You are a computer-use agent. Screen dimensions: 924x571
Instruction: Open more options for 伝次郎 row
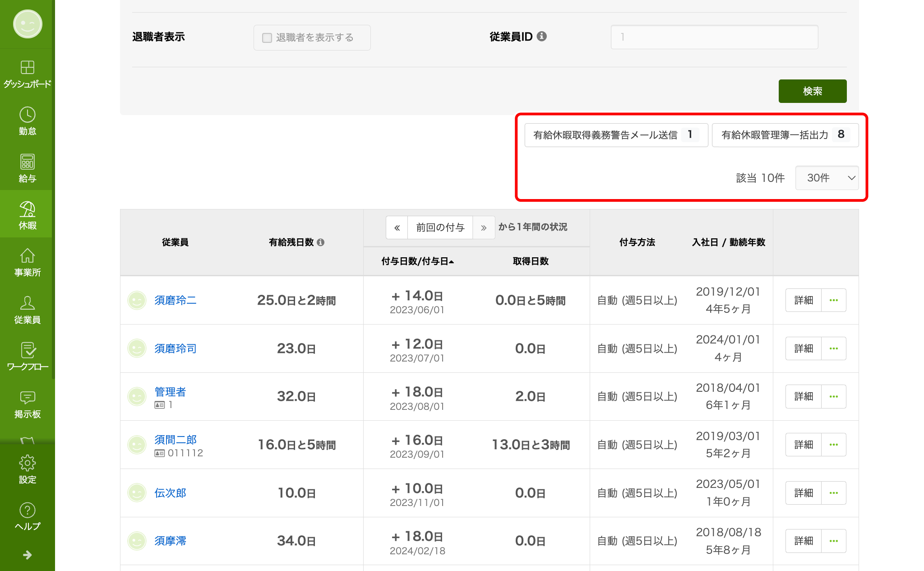(x=834, y=493)
